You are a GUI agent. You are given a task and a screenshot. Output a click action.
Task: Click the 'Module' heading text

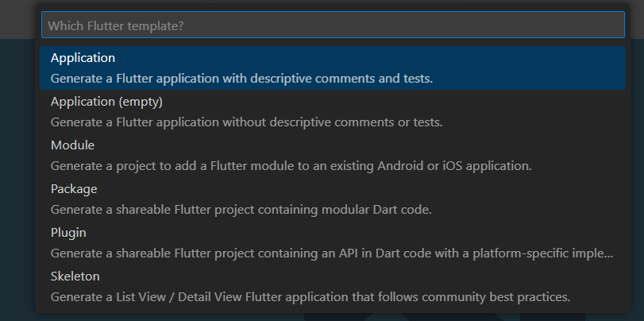72,145
